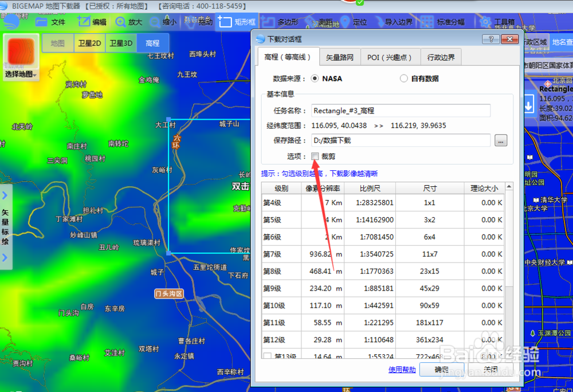The height and width of the screenshot is (392, 573).
Task: Select the 第7级 row
Action: (x=383, y=254)
